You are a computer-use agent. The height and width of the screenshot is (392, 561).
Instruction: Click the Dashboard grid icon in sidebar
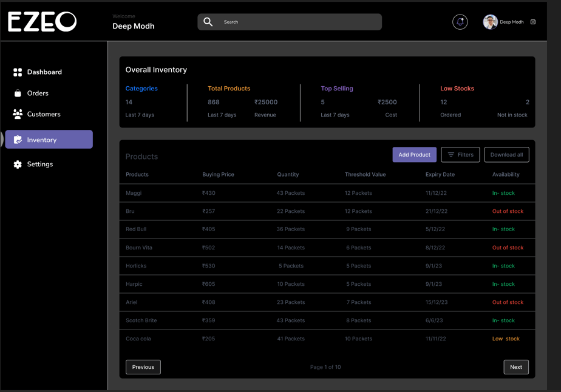pyautogui.click(x=18, y=72)
